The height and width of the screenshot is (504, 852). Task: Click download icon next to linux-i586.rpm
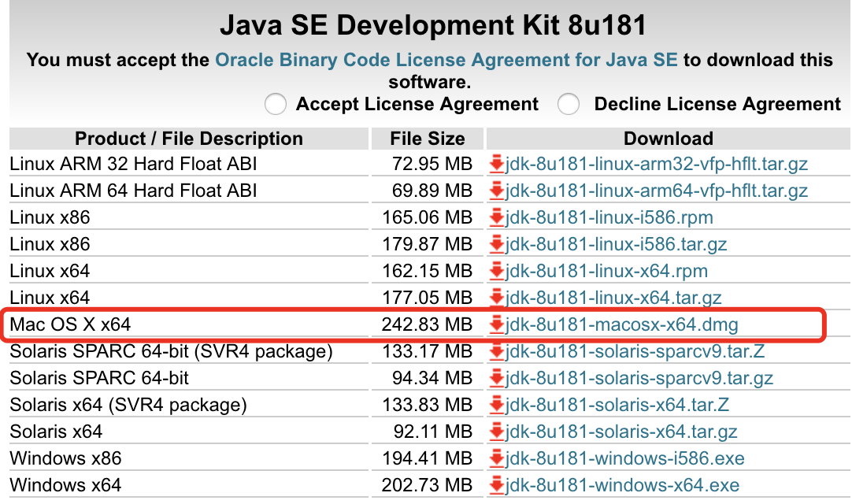point(497,217)
